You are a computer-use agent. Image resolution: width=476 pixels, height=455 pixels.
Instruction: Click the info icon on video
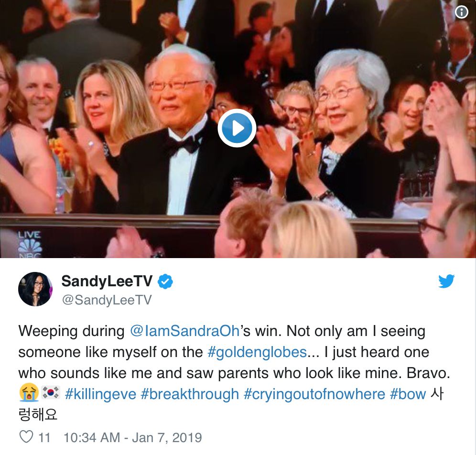tap(462, 12)
